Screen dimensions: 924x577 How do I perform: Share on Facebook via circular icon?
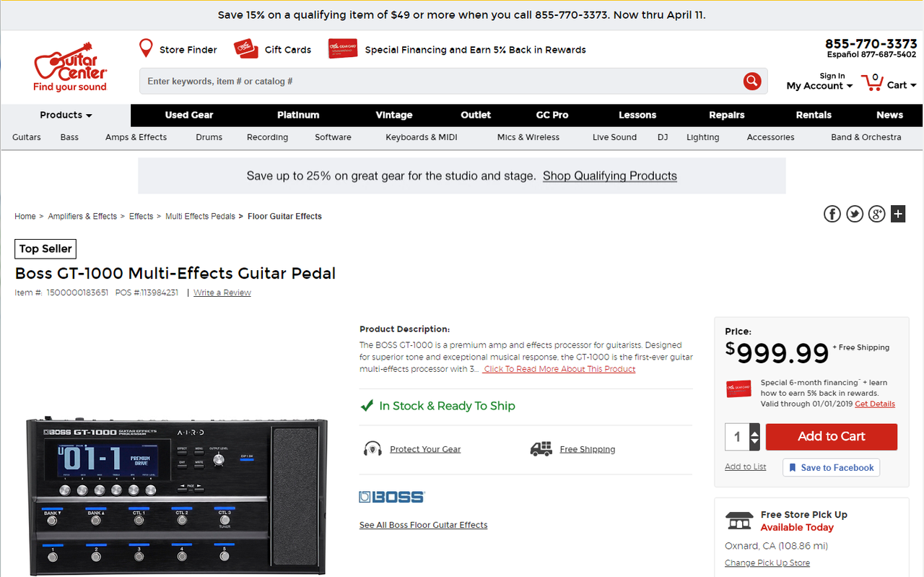pyautogui.click(x=832, y=214)
